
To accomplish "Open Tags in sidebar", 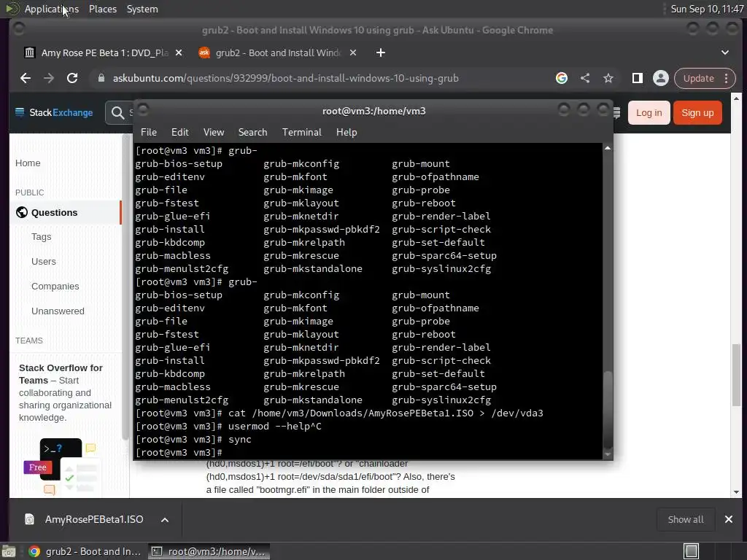I will 42,237.
